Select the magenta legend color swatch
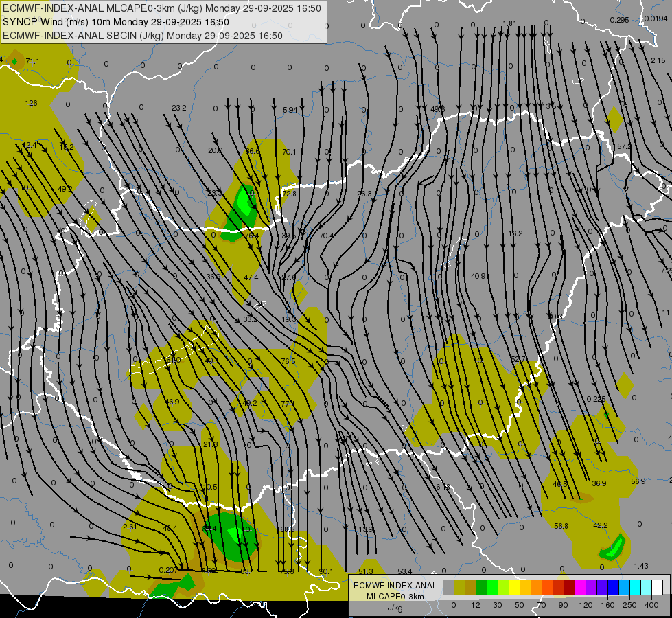The image size is (672, 618). [581, 587]
